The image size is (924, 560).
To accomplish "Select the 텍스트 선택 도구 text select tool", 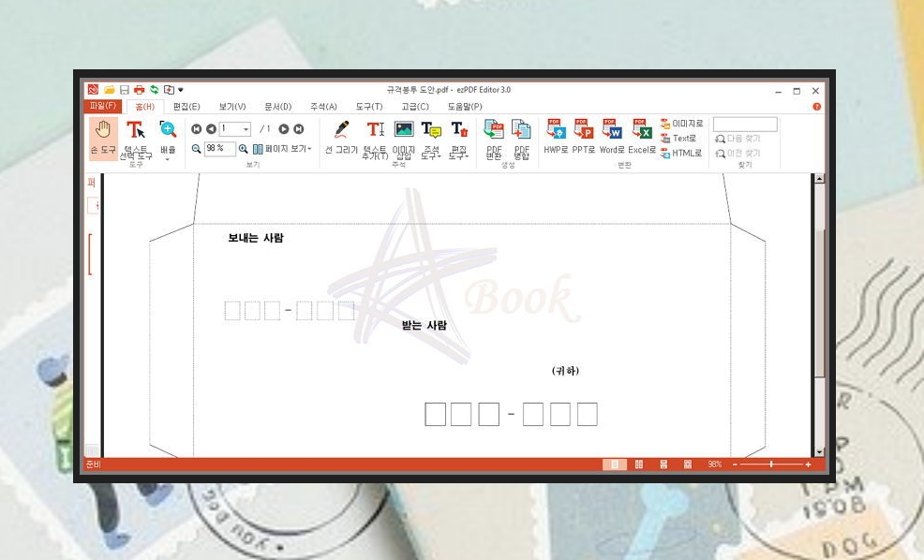I will pos(136,139).
